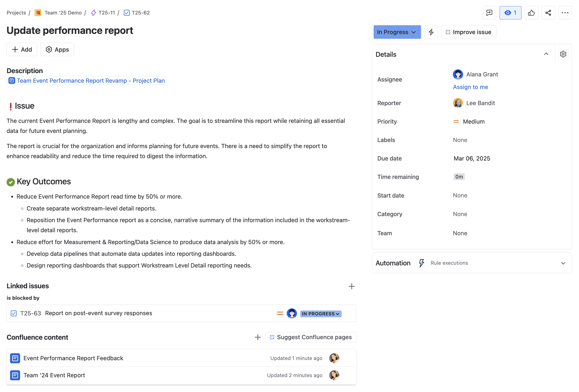Collapse the Details panel chevron
Image resolution: width=579 pixels, height=392 pixels.
[x=546, y=54]
